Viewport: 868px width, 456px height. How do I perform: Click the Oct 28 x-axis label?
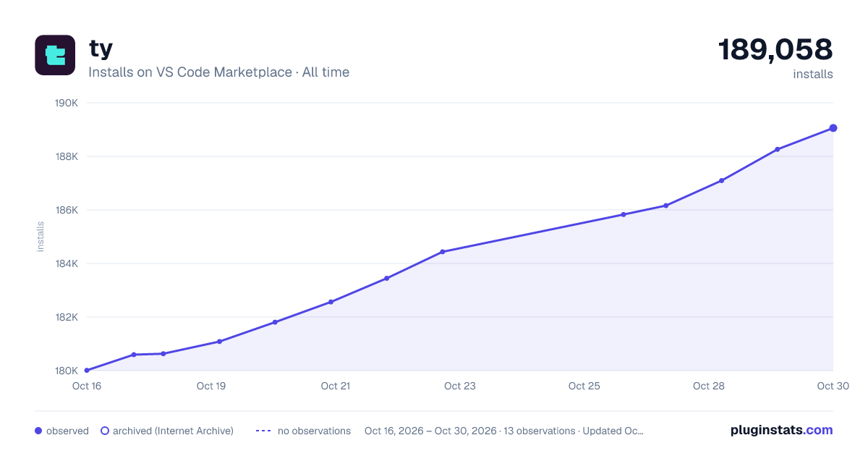(709, 386)
